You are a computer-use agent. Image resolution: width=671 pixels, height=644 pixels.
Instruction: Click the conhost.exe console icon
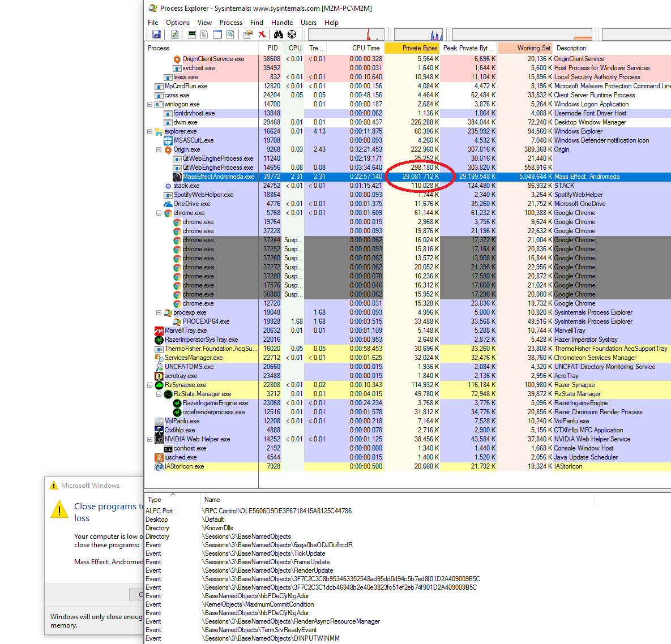tap(168, 449)
